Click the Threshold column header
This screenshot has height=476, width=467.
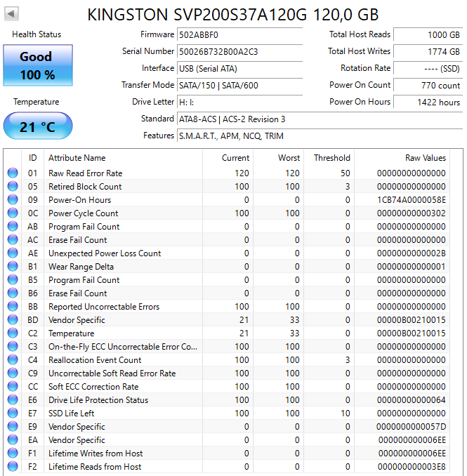click(x=331, y=158)
